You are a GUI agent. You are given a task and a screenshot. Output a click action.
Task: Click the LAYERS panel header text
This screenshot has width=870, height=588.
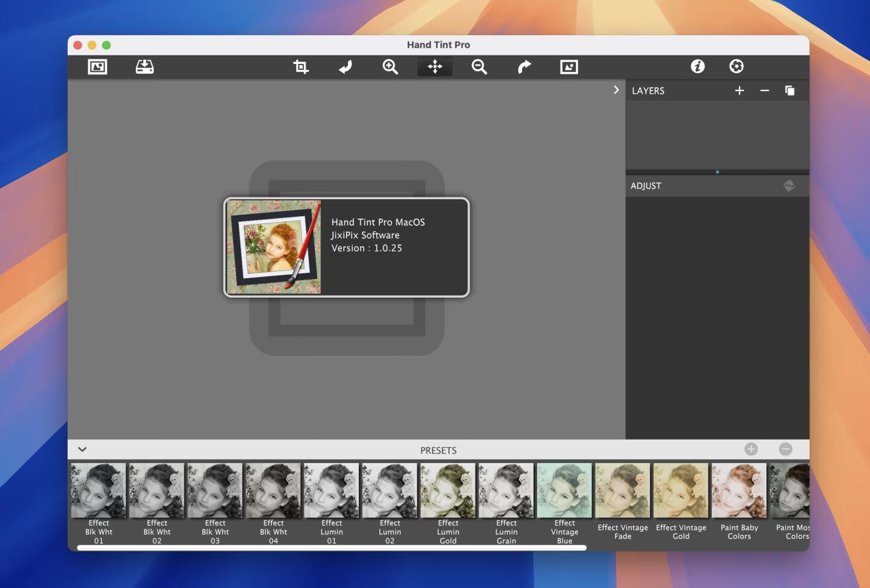648,91
